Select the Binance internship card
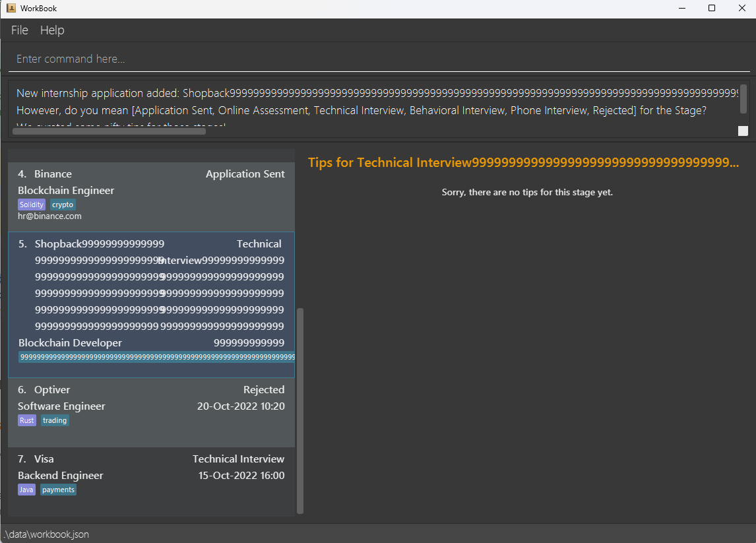Image resolution: width=756 pixels, height=543 pixels. [x=151, y=197]
